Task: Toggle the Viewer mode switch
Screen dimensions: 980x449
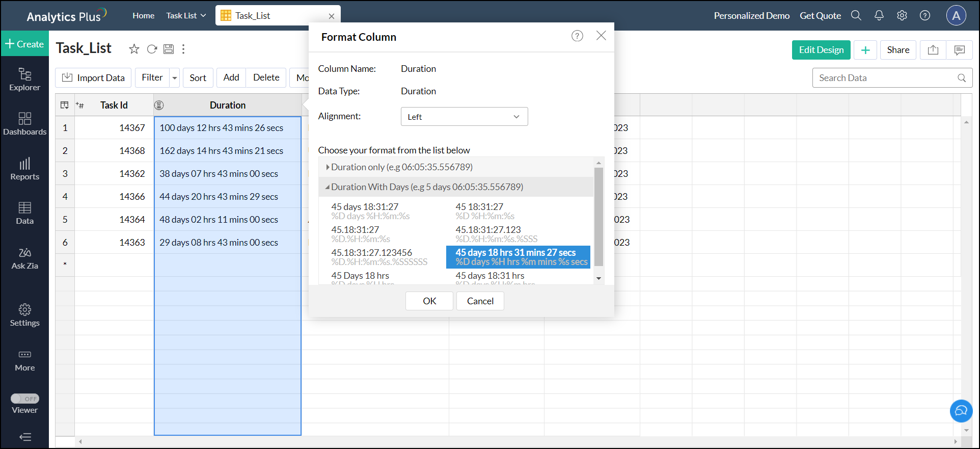Action: click(x=25, y=399)
